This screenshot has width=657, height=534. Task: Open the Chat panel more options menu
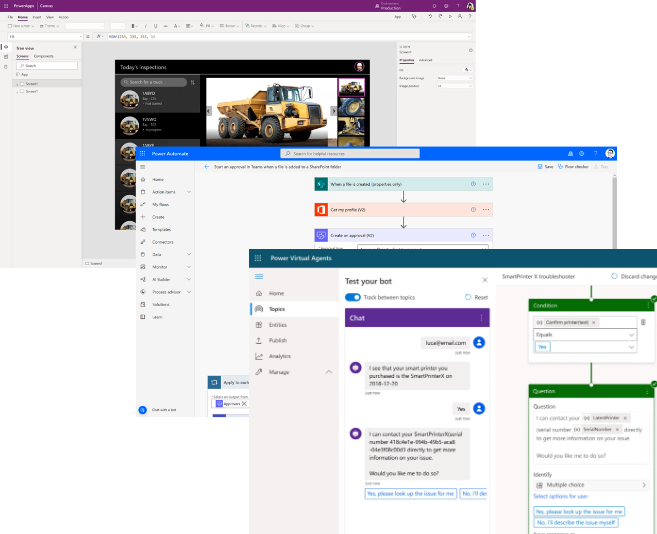point(481,318)
